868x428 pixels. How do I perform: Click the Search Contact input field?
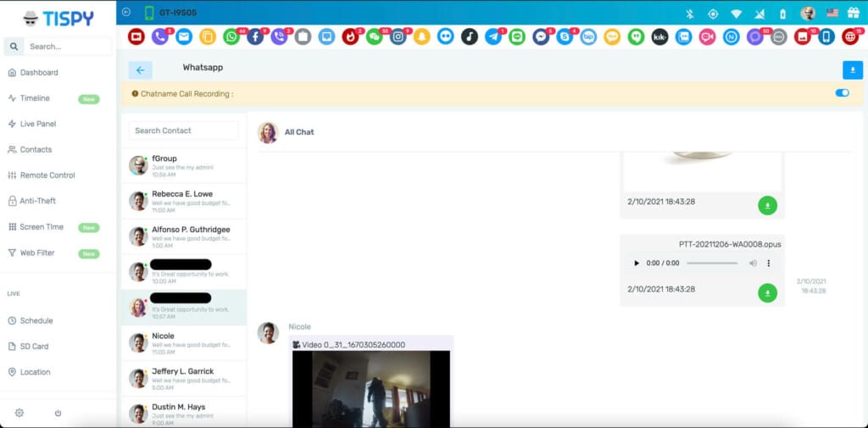[x=183, y=131]
